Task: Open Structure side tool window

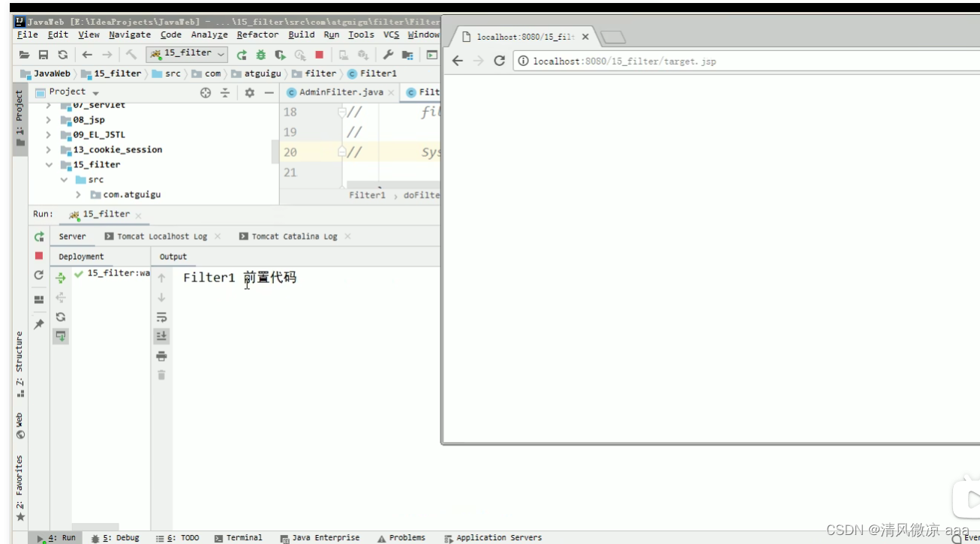Action: tap(20, 364)
